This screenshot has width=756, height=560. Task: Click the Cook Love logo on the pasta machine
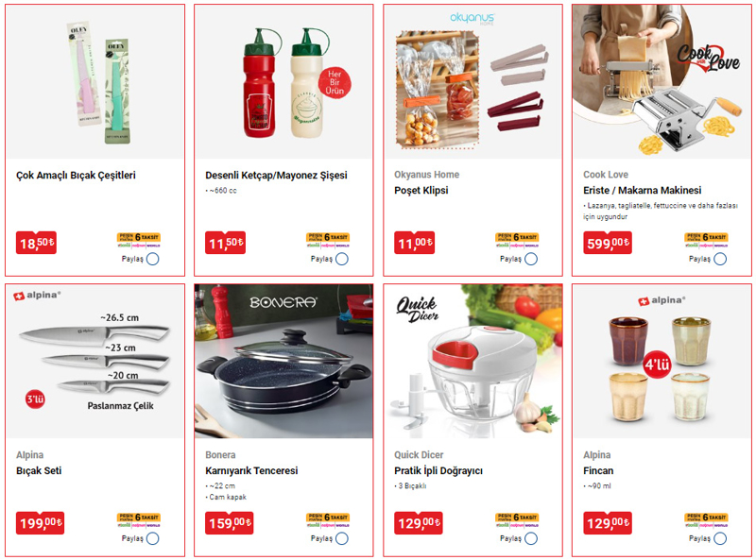(x=707, y=59)
